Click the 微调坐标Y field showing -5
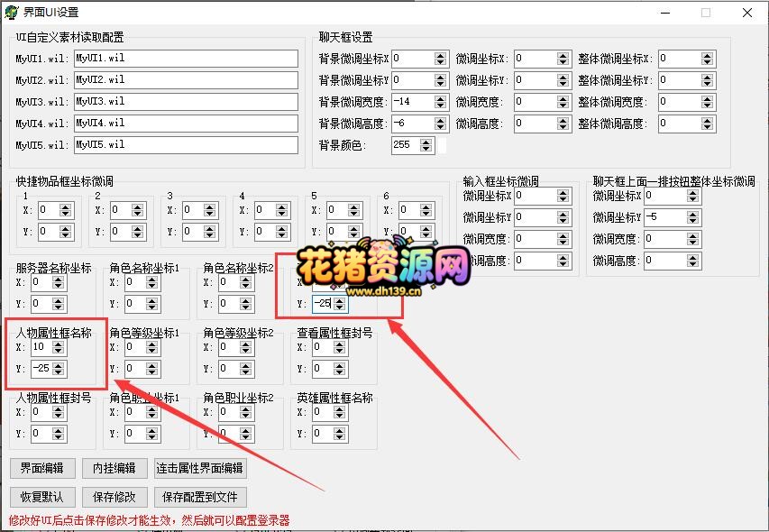 coord(665,217)
